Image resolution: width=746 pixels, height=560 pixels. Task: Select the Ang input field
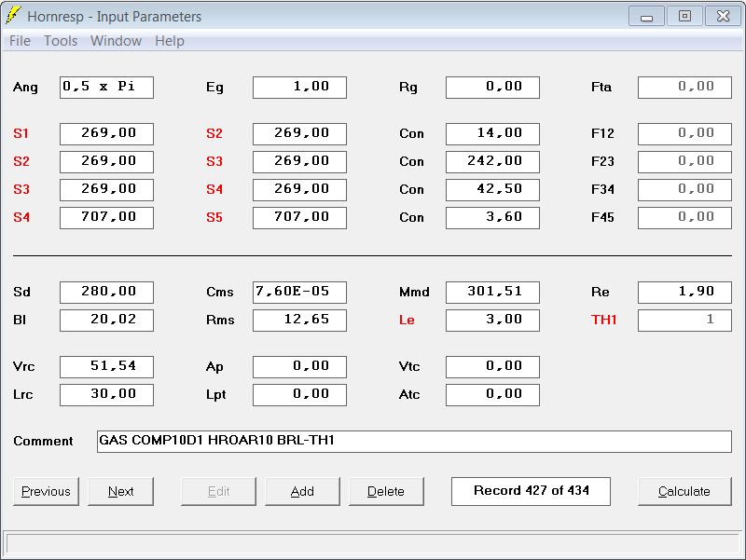106,87
